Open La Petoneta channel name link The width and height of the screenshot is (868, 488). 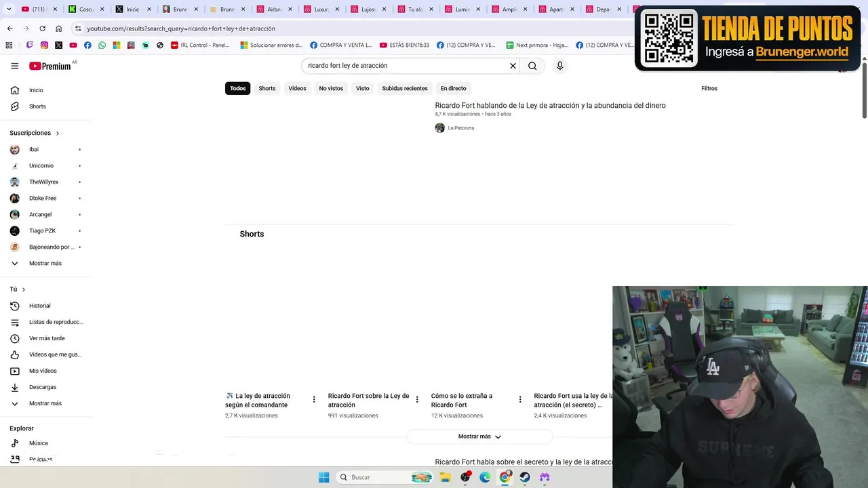tap(461, 128)
